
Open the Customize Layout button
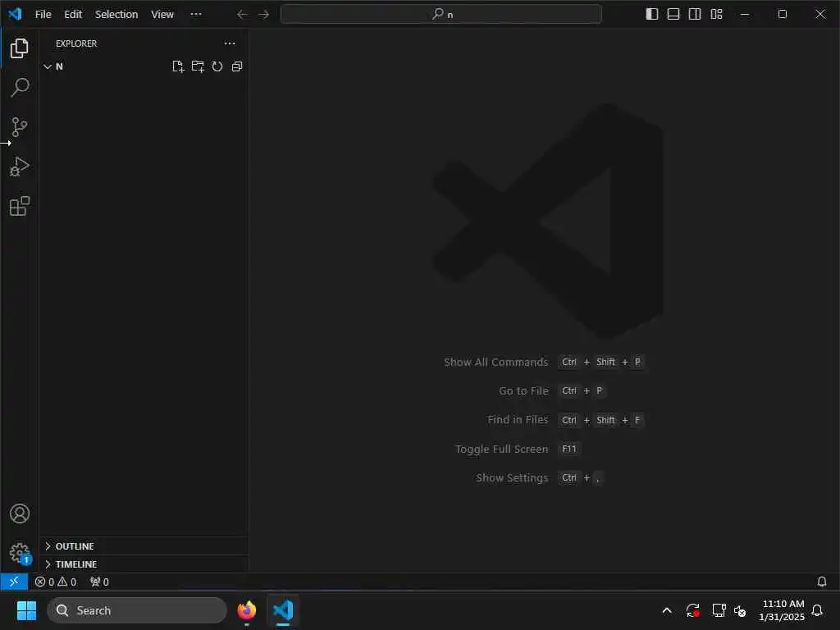coord(716,15)
